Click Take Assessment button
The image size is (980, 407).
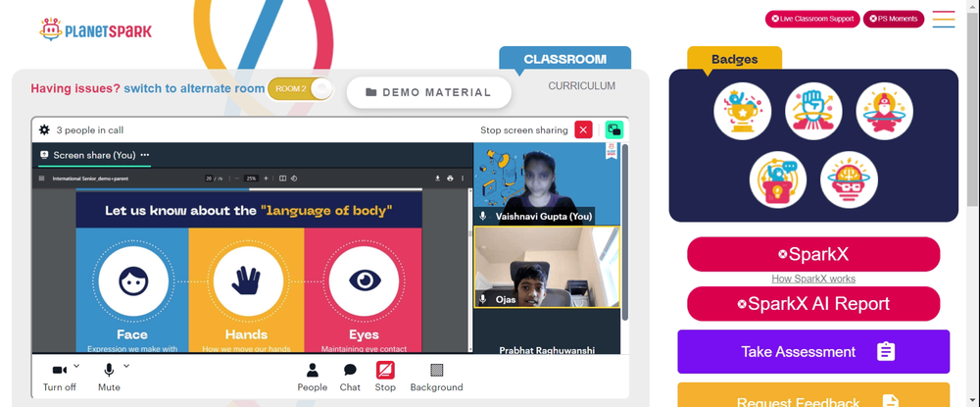813,352
